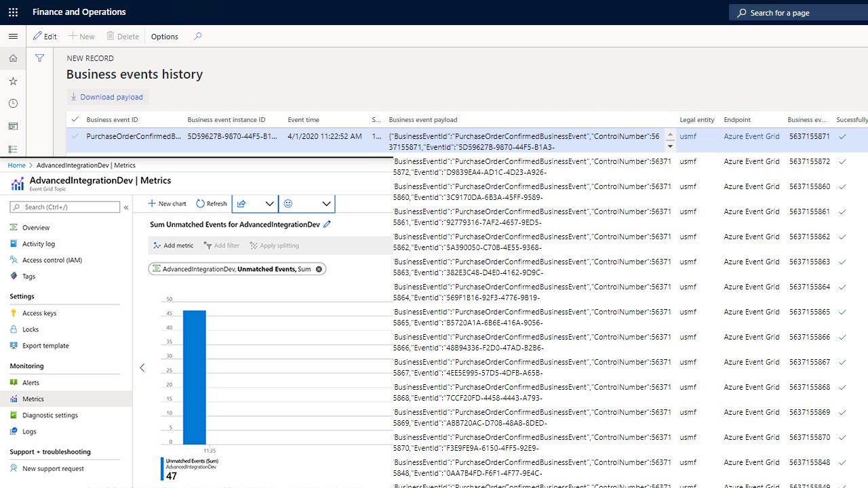This screenshot has height=488, width=868.
Task: Open usmf link in first row
Action: tap(688, 136)
